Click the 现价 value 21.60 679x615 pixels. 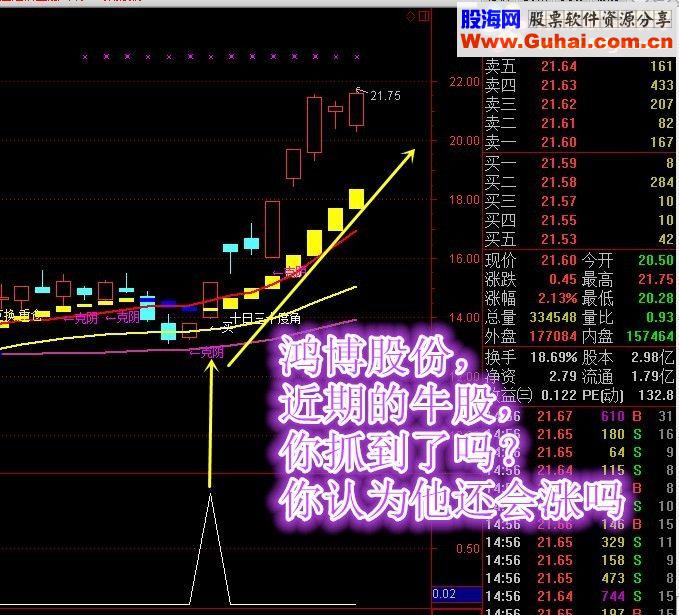[559, 260]
